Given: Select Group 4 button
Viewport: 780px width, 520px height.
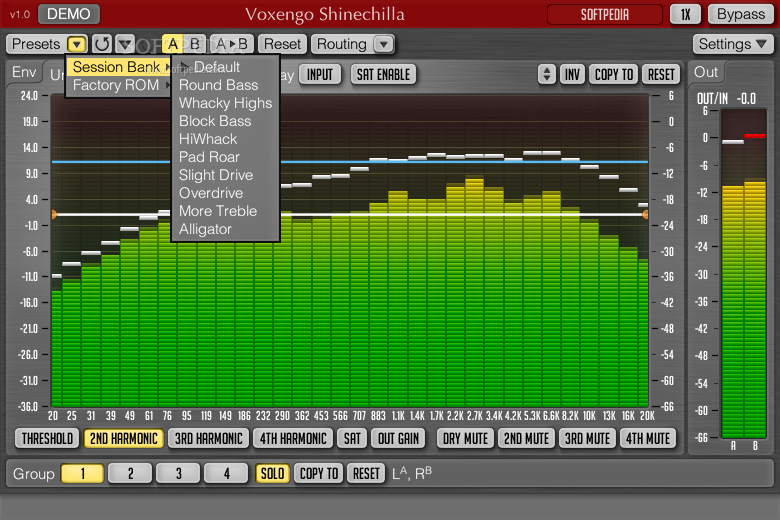Looking at the screenshot, I should 226,473.
